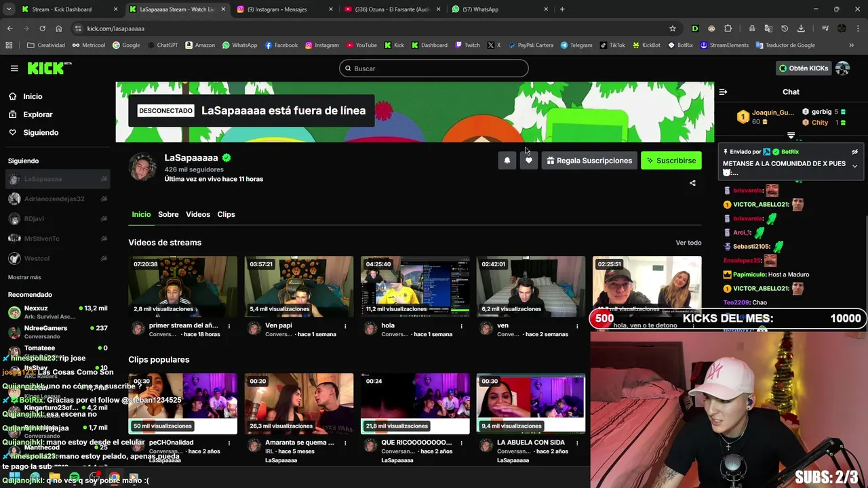The image size is (868, 488).
Task: Open options for 'primer stream del año'
Action: pyautogui.click(x=229, y=326)
